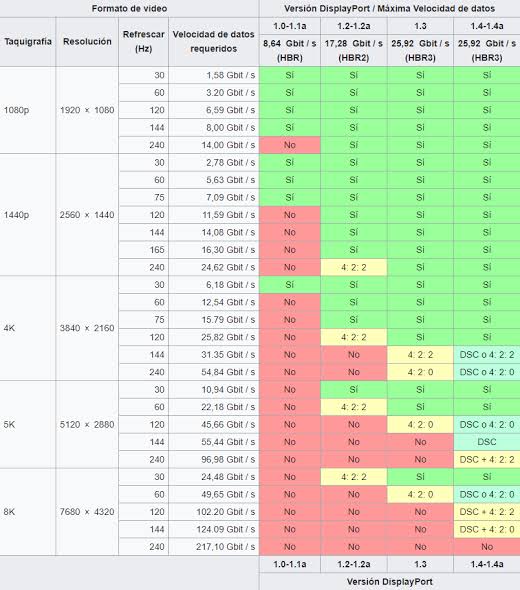Click the "54,84 Gbit / s" data rate
520x590 pixels.
(228, 372)
